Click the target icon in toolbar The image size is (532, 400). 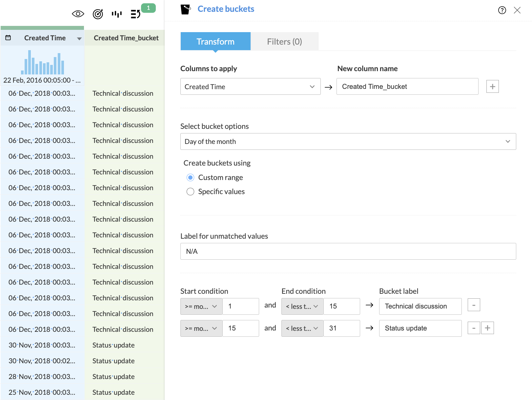tap(98, 14)
